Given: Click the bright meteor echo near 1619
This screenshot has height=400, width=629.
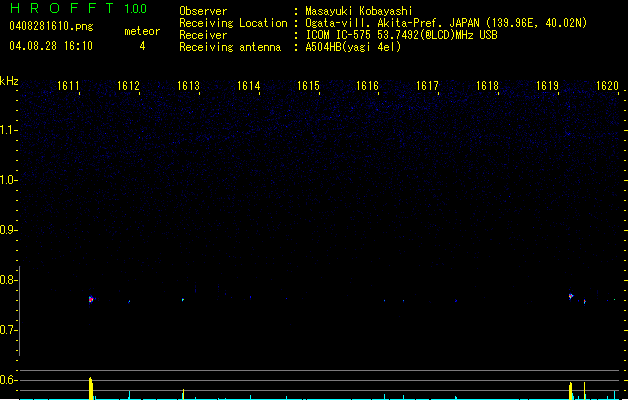Looking at the screenshot, I should (x=570, y=296).
